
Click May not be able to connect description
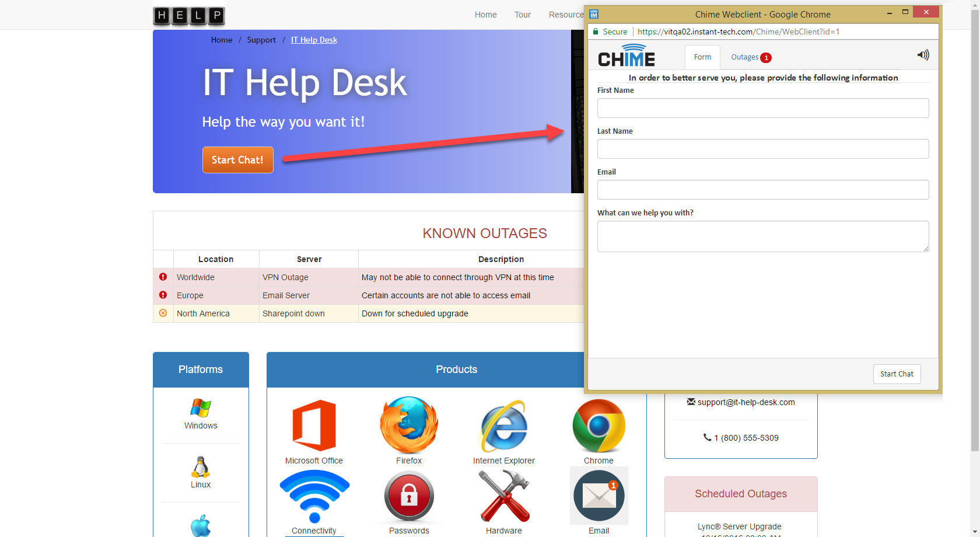458,277
